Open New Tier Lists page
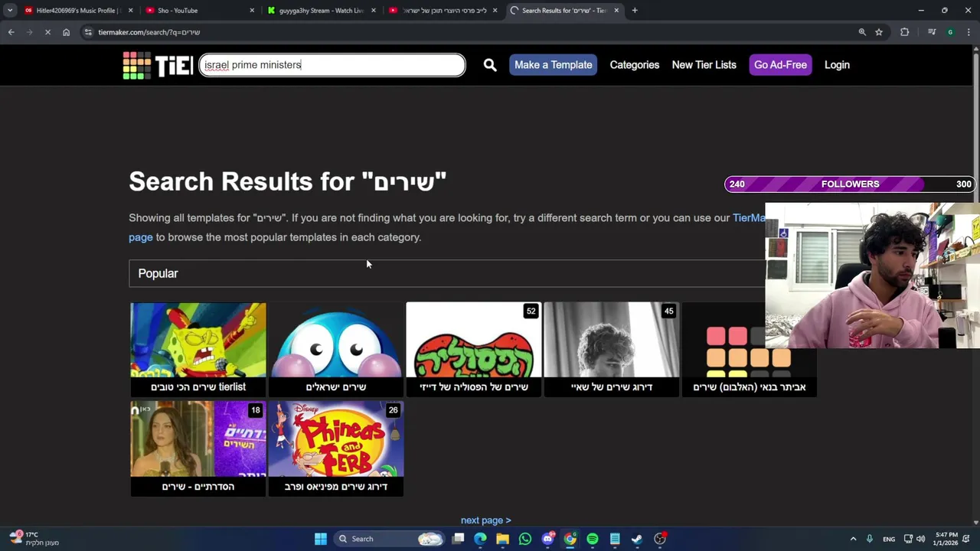 tap(704, 65)
